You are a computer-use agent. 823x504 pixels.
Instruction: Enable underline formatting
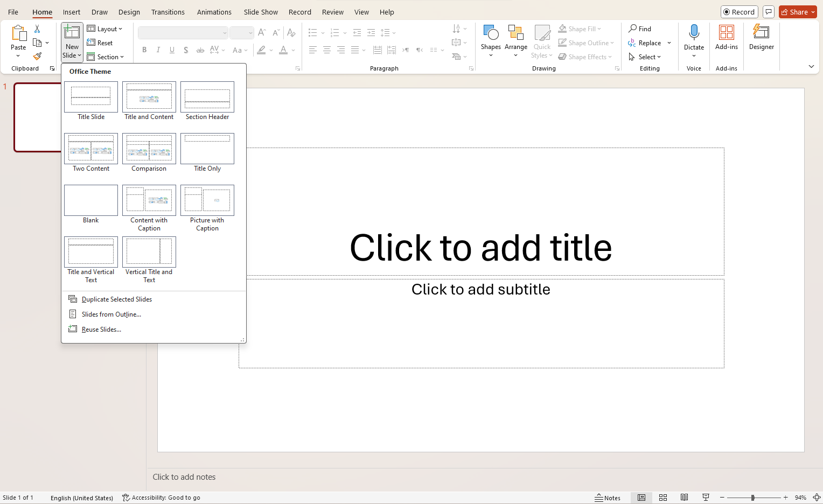point(172,50)
